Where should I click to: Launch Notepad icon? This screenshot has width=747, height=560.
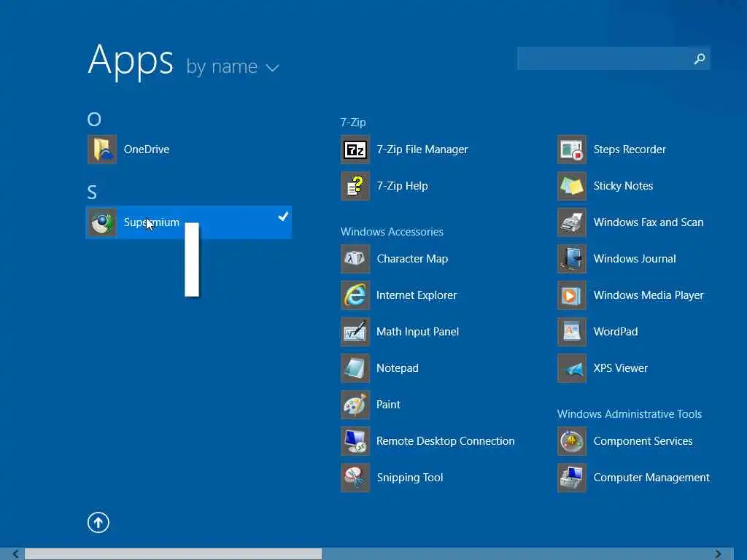tap(355, 368)
